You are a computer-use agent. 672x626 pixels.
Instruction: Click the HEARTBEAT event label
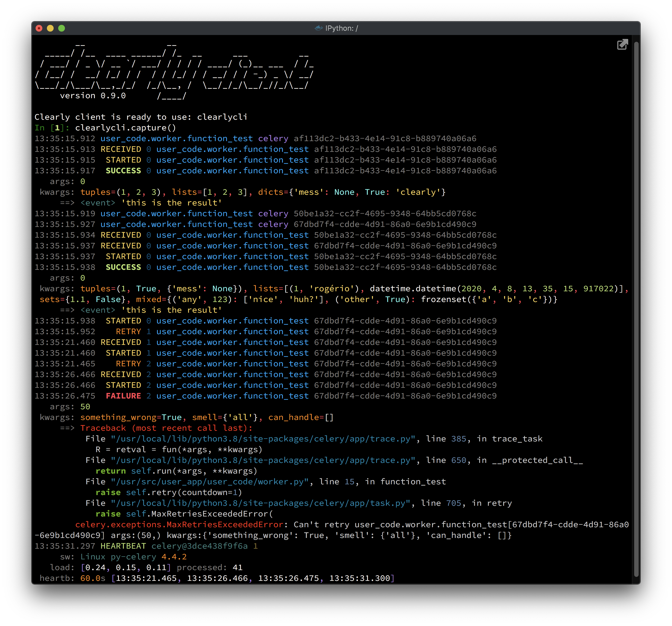pos(123,546)
